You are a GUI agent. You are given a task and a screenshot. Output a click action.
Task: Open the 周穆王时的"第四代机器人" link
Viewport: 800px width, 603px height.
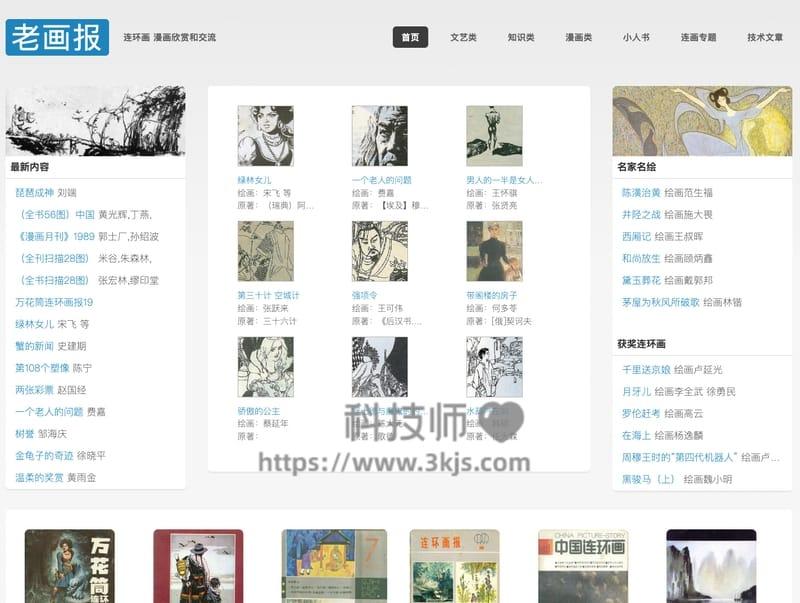tap(680, 458)
